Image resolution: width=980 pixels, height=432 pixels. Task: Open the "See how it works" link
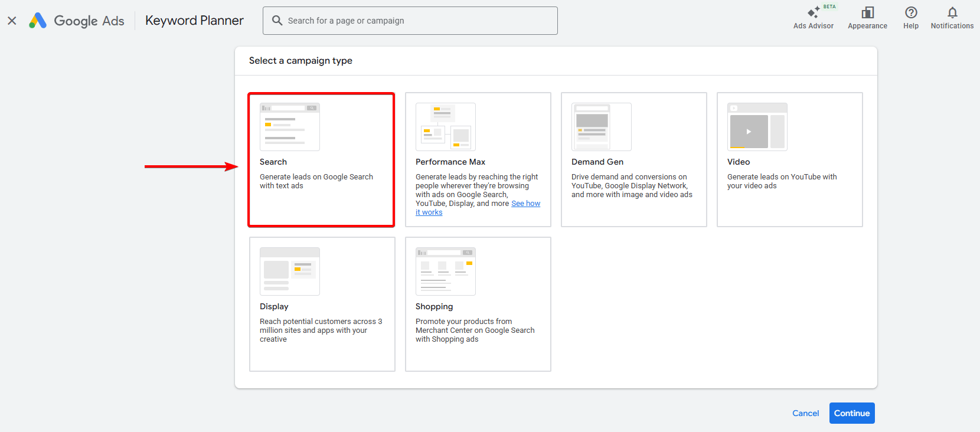click(525, 204)
